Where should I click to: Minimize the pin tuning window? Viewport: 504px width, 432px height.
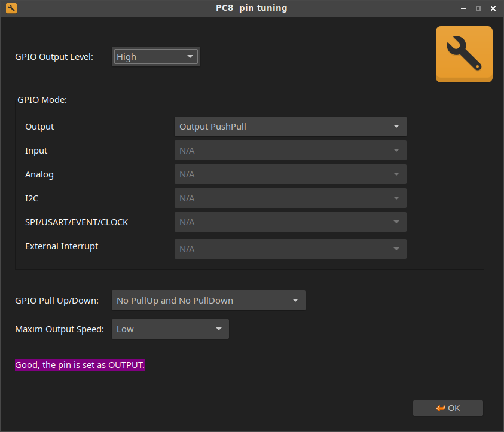[464, 8]
